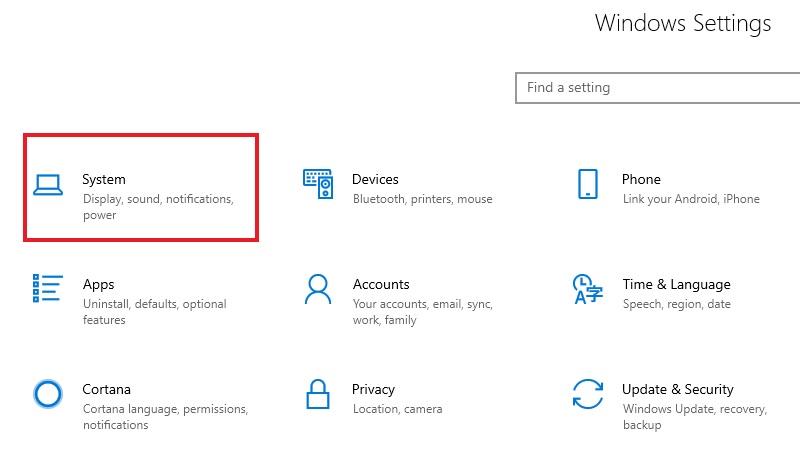Image resolution: width=800 pixels, height=450 pixels.
Task: Click the System laptop icon
Action: [48, 185]
